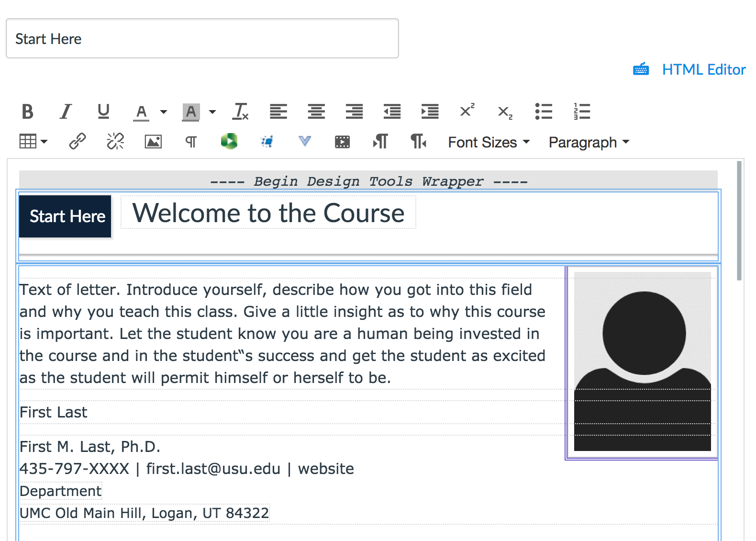Remove link with broken chain icon
Image resolution: width=756 pixels, height=541 pixels.
[x=115, y=142]
